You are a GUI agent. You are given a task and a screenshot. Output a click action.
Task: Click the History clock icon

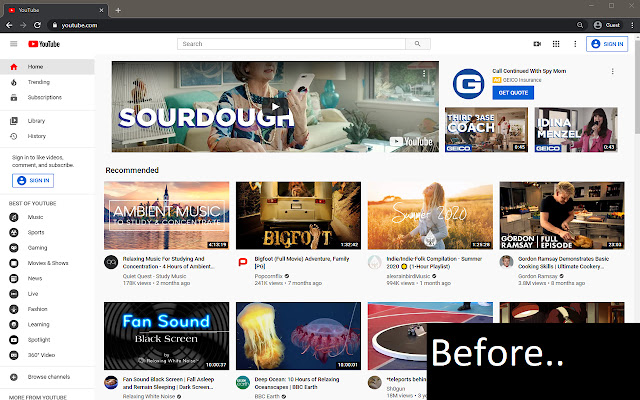pyautogui.click(x=13, y=136)
